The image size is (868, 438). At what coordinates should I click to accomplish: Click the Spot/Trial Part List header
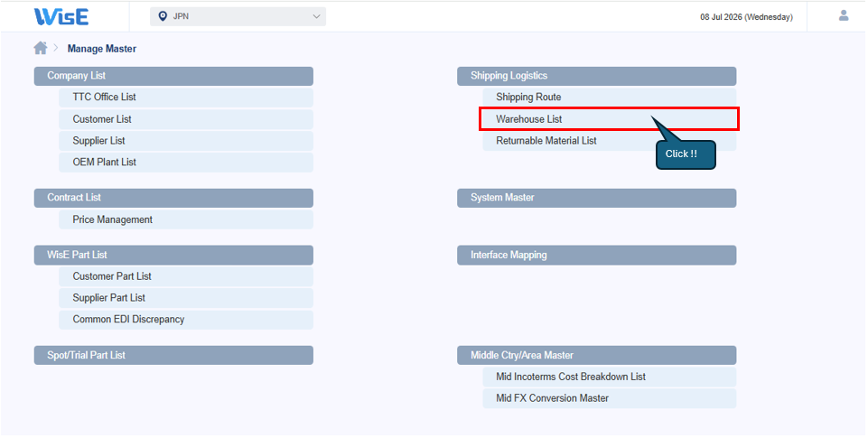pyautogui.click(x=173, y=356)
